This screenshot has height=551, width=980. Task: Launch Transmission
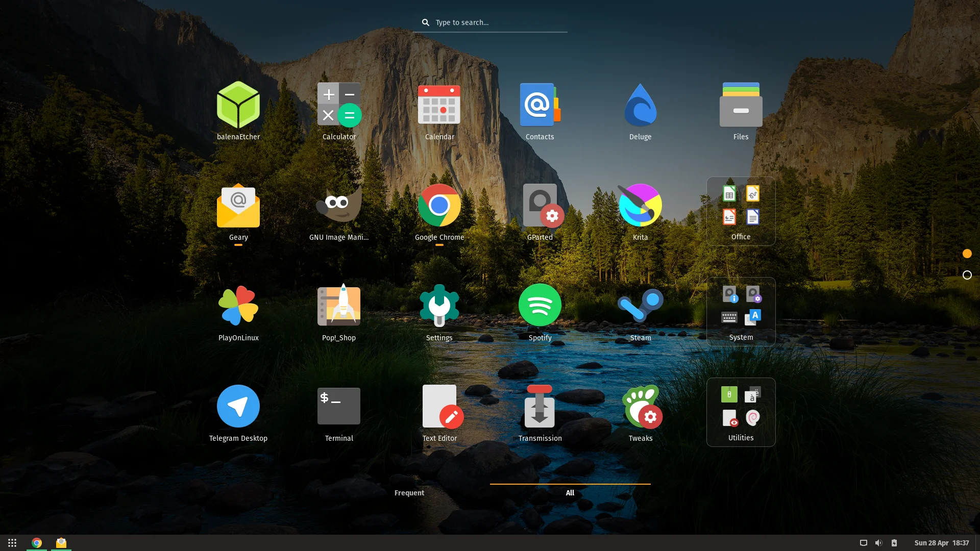[540, 412]
